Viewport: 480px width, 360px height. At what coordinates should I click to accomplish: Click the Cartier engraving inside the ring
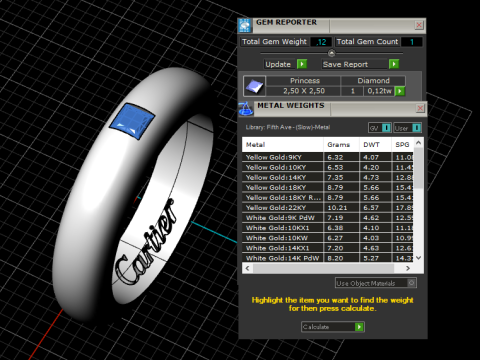coord(146,242)
